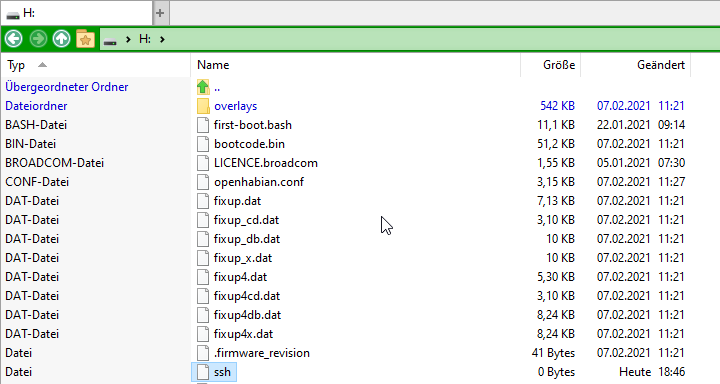Click the first-boot.bash file name

tap(253, 125)
